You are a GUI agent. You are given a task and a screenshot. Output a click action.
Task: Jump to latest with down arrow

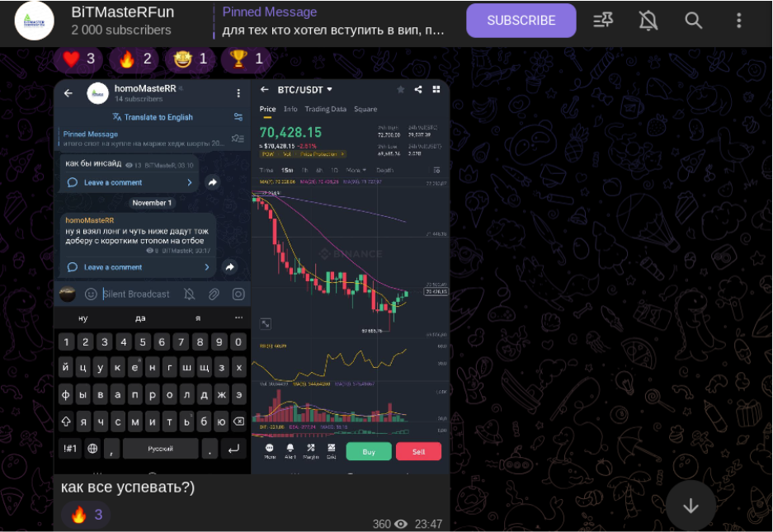[x=691, y=506]
